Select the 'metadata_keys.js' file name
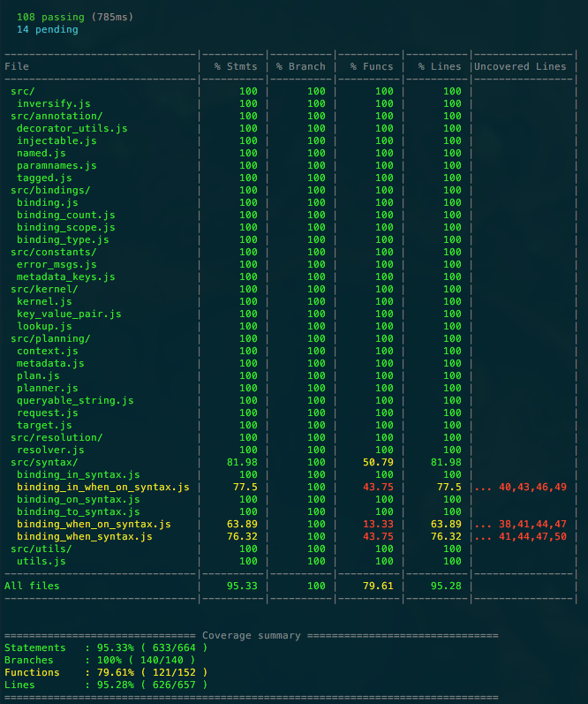Screen dimensions: 588x704 click(x=66, y=276)
